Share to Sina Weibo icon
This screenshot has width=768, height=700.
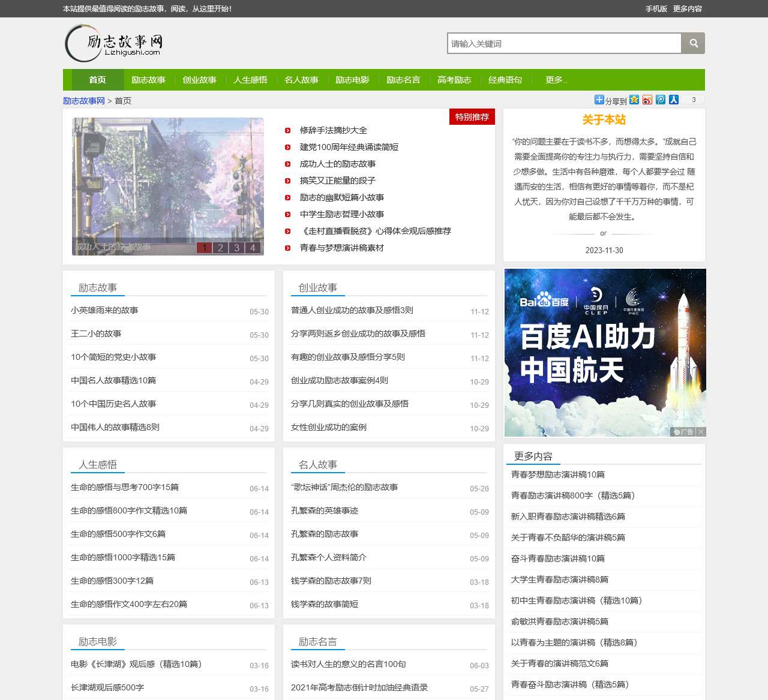coord(647,100)
